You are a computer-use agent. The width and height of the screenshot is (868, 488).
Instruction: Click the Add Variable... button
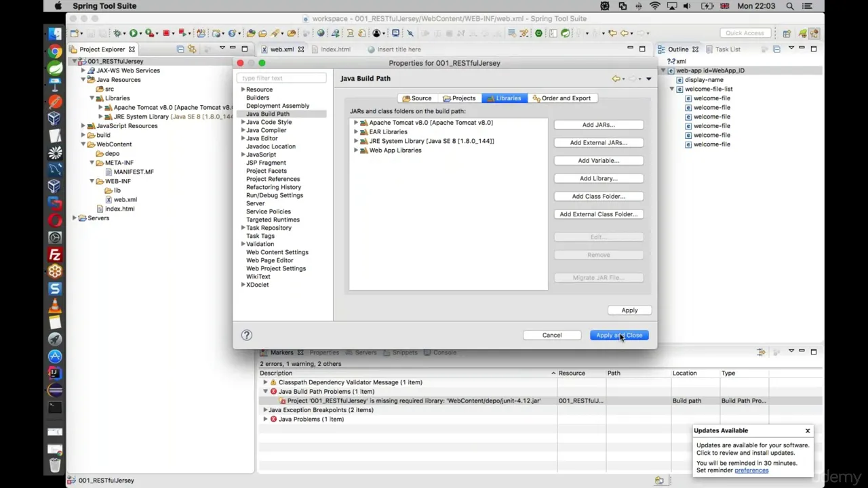[x=598, y=161]
